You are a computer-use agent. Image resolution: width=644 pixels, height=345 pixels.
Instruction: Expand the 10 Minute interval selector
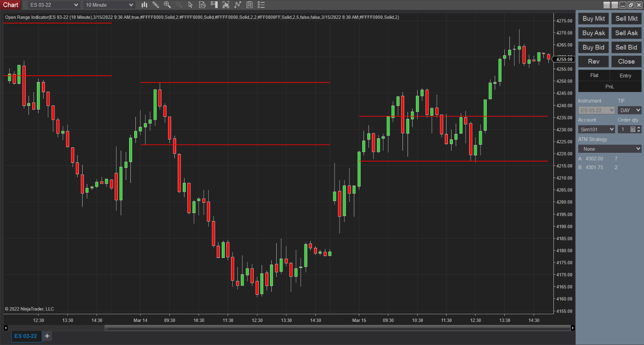coord(109,5)
